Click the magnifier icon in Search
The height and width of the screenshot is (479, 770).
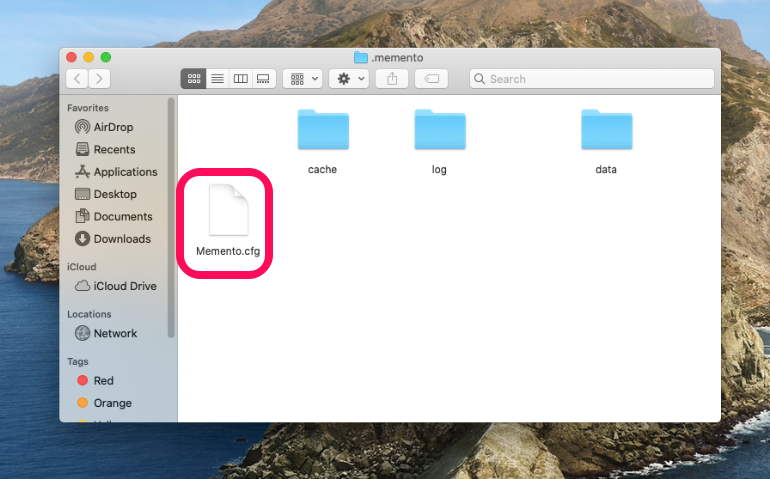(x=480, y=79)
